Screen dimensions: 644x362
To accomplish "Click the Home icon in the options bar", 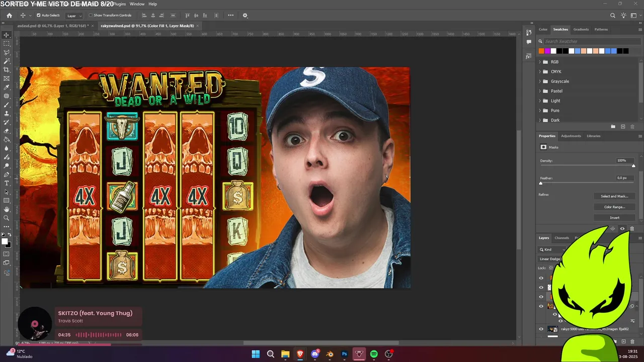I will click(x=9, y=16).
